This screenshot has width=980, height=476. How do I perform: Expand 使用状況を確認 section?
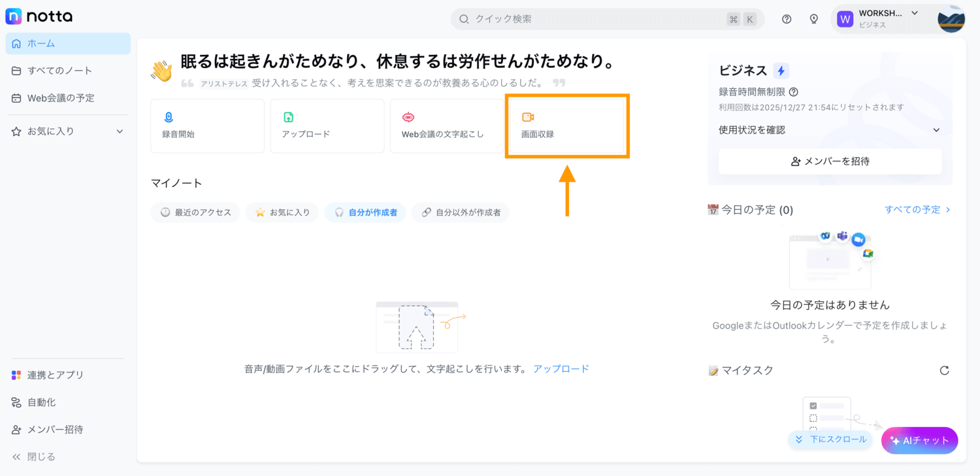click(830, 130)
